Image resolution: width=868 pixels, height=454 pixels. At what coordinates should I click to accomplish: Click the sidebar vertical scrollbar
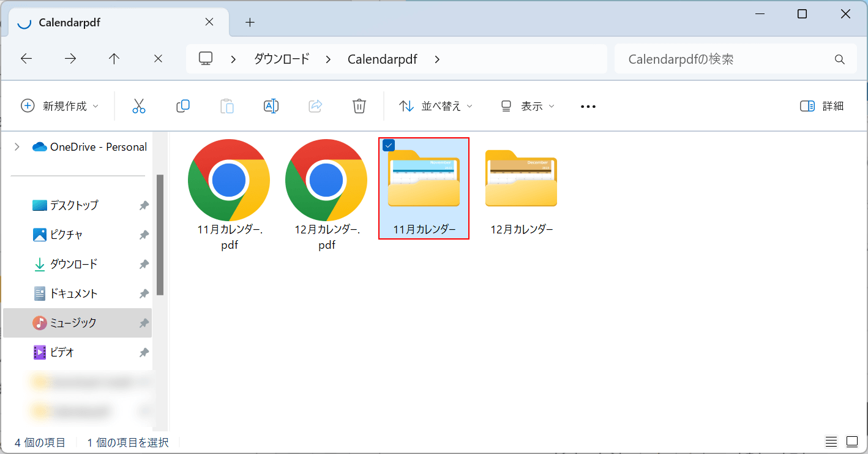[160, 235]
